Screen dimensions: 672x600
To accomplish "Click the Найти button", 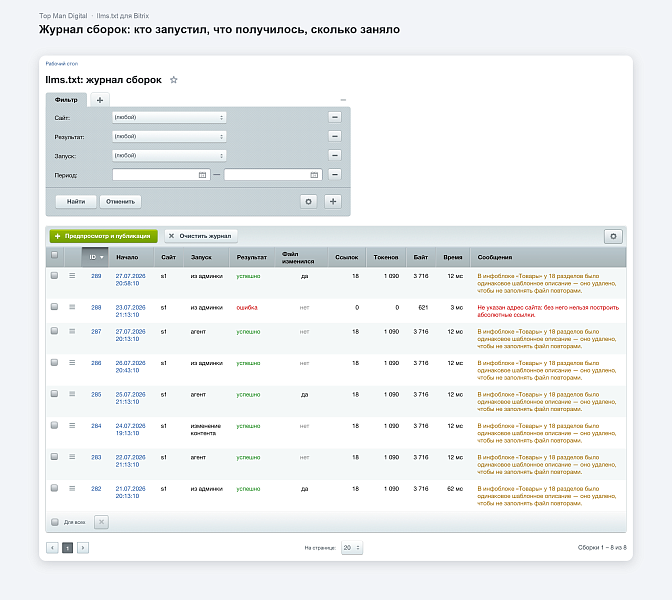I will pos(76,201).
